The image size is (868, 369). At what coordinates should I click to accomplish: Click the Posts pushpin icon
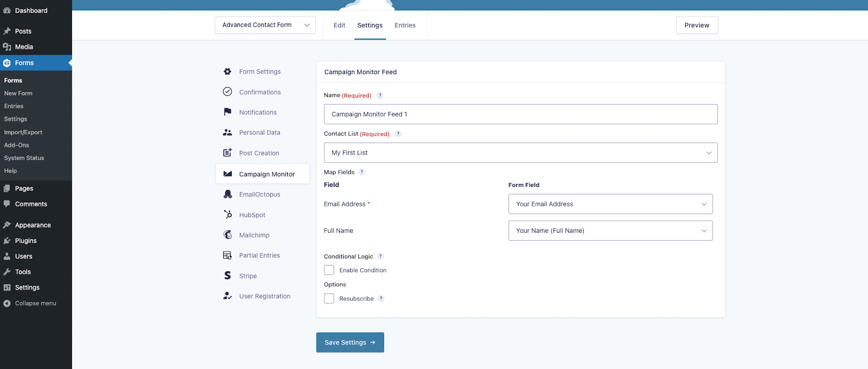(7, 31)
